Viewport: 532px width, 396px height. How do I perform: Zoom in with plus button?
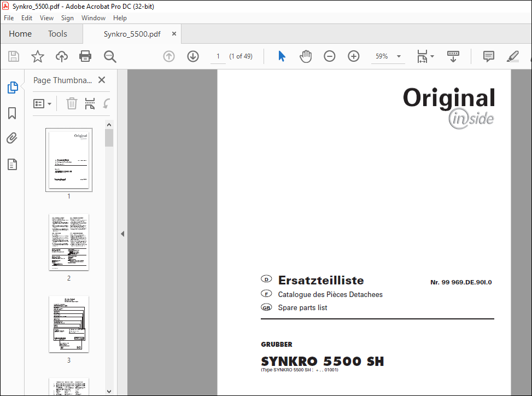(354, 56)
